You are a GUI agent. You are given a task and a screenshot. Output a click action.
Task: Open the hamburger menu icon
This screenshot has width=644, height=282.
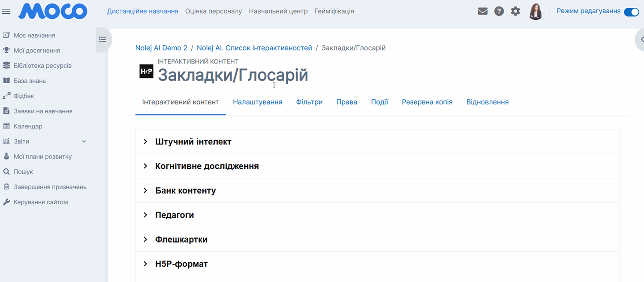pos(6,12)
